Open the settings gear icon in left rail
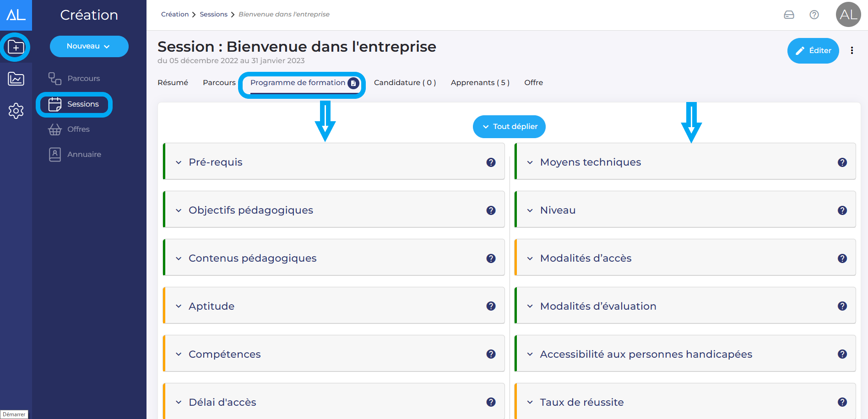This screenshot has height=419, width=868. point(16,111)
